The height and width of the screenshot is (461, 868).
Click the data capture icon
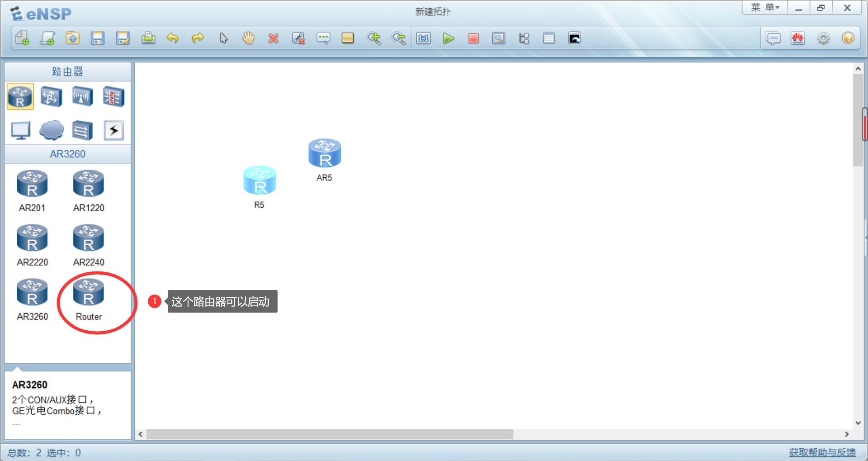click(499, 38)
